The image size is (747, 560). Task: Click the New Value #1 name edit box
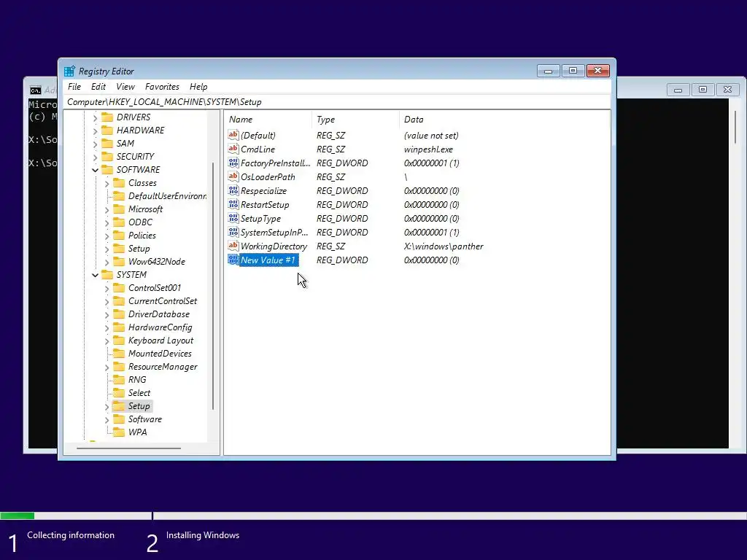269,260
